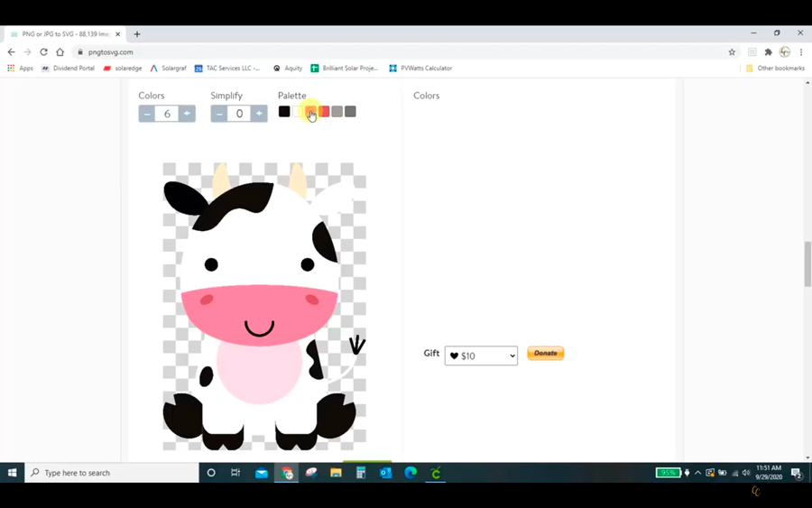Open the Calculator from taskbar
The image size is (812, 508).
361,473
